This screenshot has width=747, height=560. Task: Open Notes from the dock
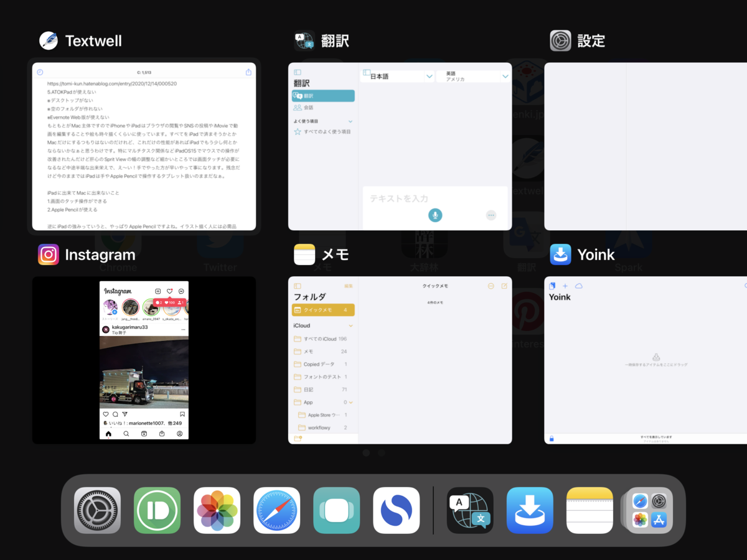coord(590,510)
